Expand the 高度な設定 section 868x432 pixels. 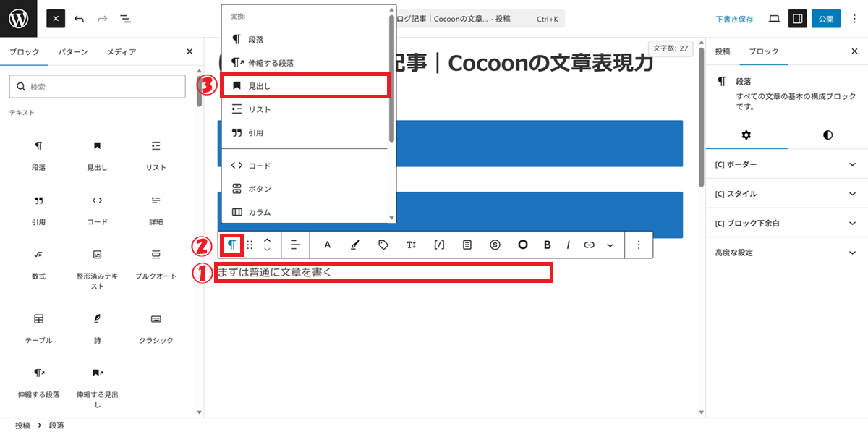[x=786, y=253]
